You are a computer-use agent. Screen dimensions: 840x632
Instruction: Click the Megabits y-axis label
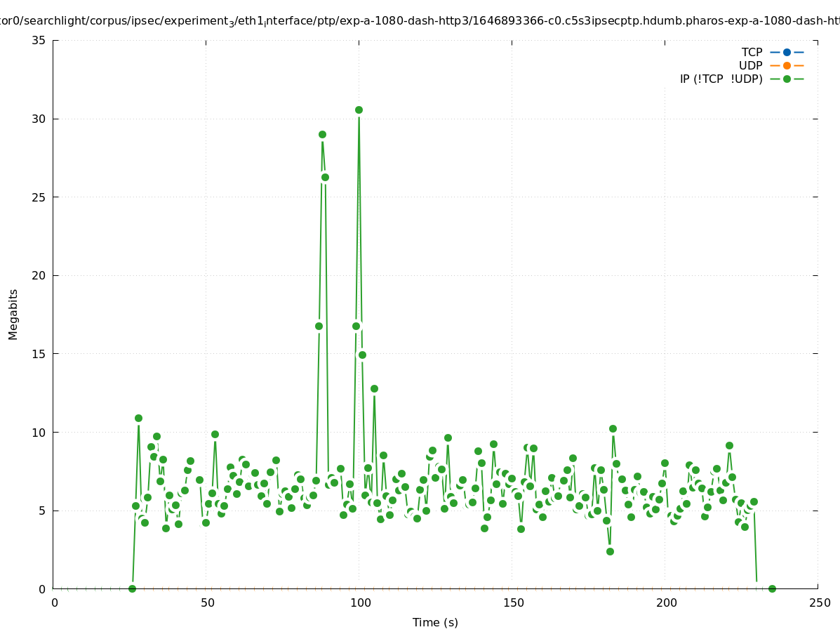[13, 314]
